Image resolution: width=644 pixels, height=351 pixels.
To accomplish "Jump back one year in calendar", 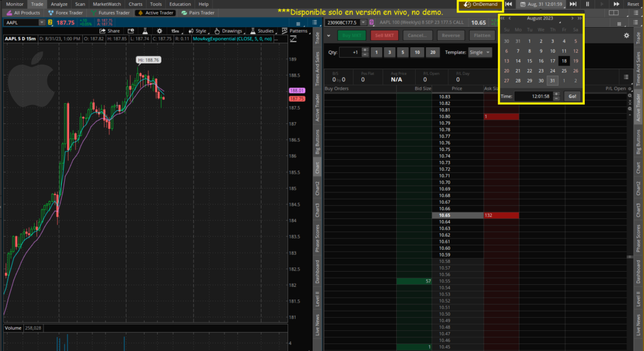I will click(x=502, y=18).
